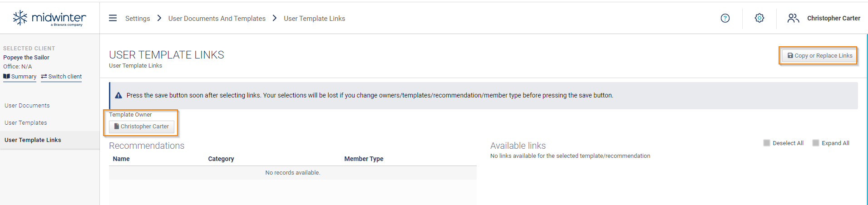Open User Documents sidebar item
This screenshot has width=868, height=205.
click(27, 106)
